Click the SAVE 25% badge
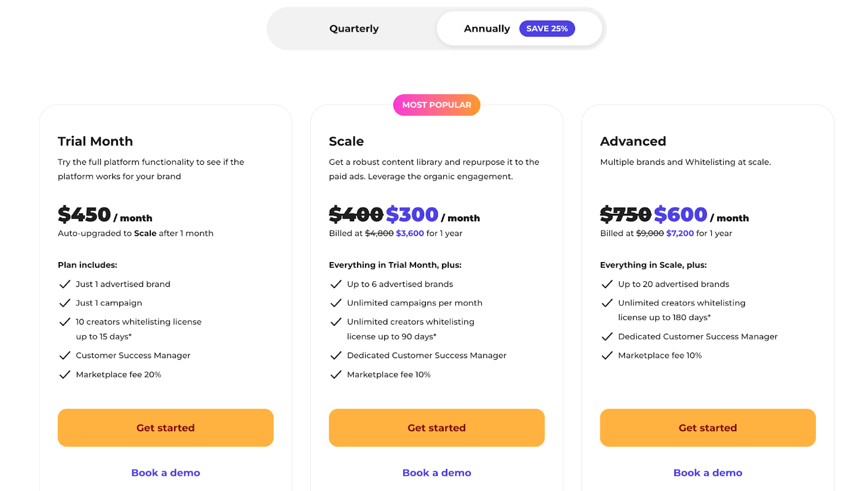The height and width of the screenshot is (491, 868). (547, 29)
